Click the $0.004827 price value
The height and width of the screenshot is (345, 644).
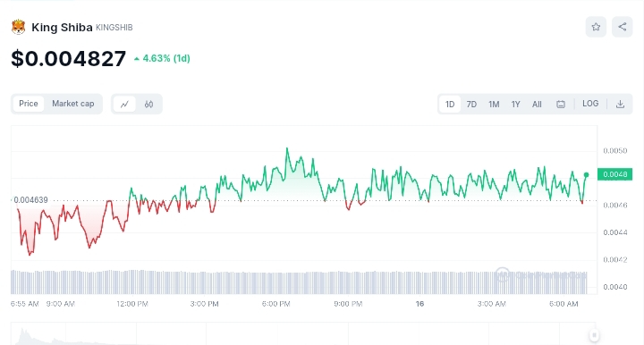(x=69, y=59)
